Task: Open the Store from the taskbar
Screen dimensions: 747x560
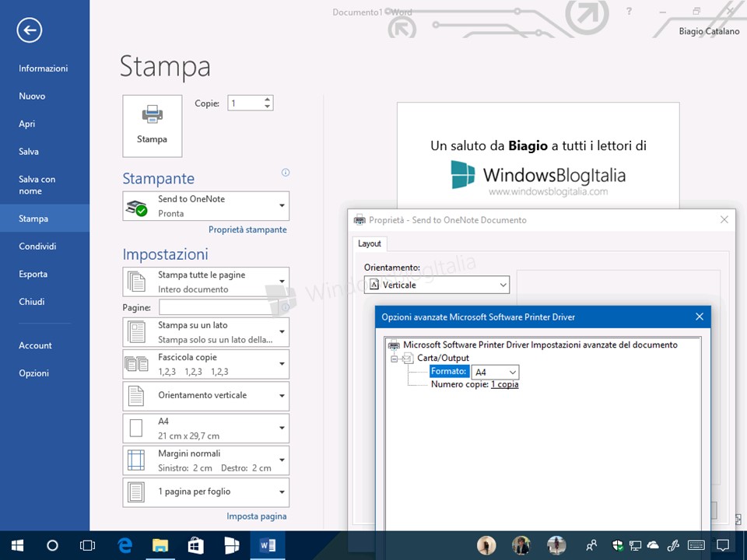Action: 196,545
